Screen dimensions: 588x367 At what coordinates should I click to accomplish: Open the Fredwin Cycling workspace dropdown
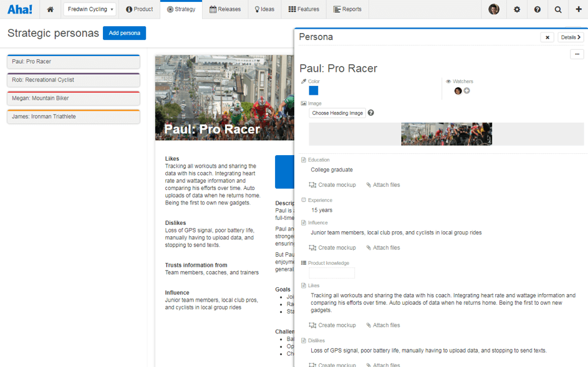click(90, 9)
